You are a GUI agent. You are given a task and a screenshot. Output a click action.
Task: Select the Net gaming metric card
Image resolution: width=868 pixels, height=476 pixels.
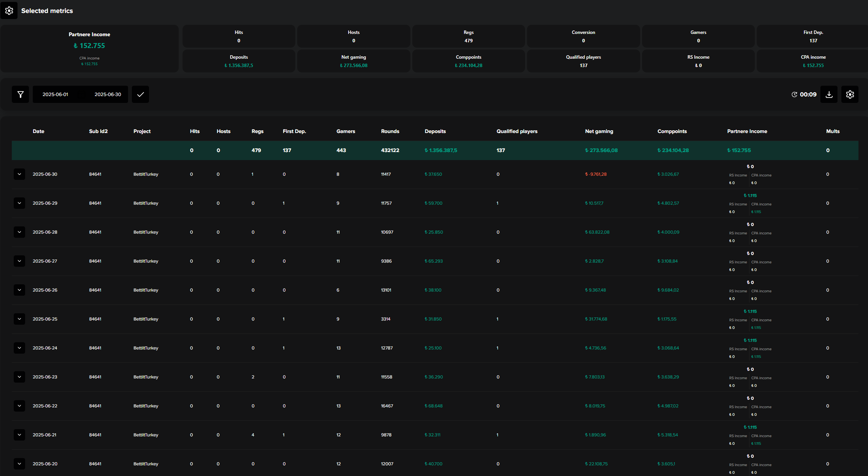[354, 61]
